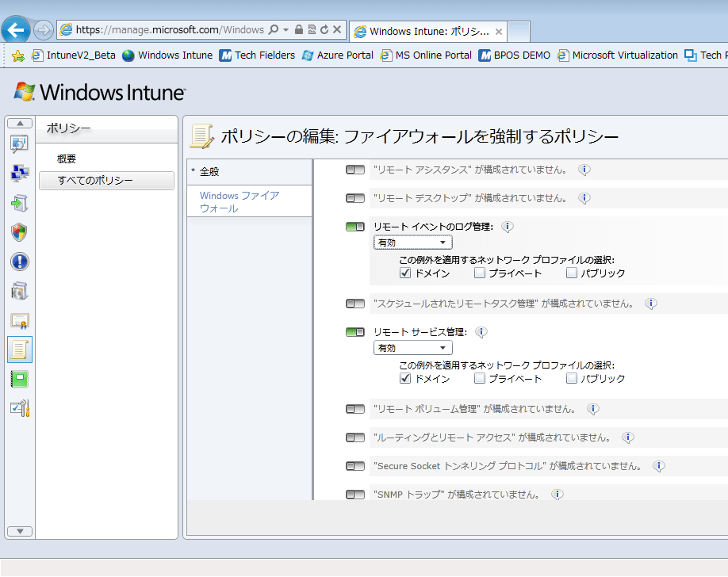728x577 pixels.
Task: Toggle the リモート アシスタンス setting switch
Action: (x=355, y=170)
